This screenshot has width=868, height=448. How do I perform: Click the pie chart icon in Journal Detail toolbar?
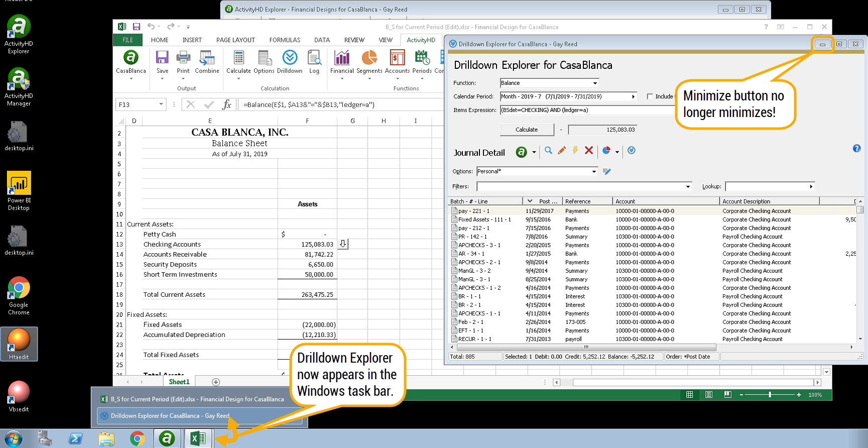[606, 150]
